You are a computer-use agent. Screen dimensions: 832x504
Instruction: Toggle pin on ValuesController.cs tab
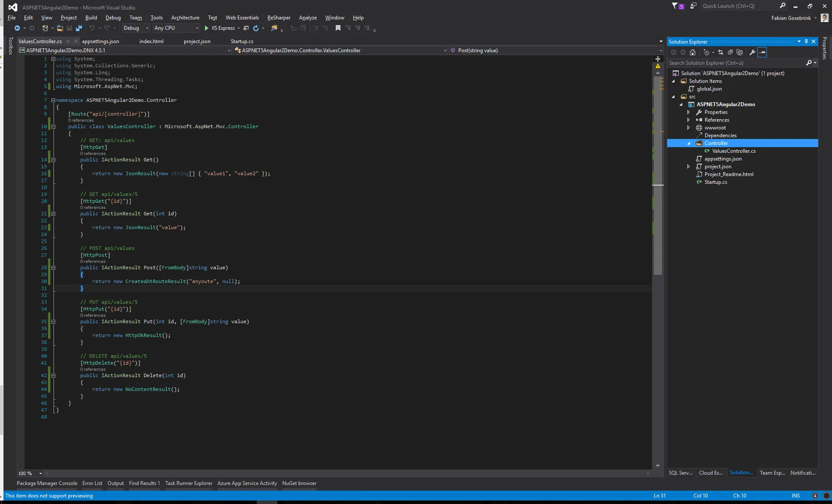[x=69, y=41]
